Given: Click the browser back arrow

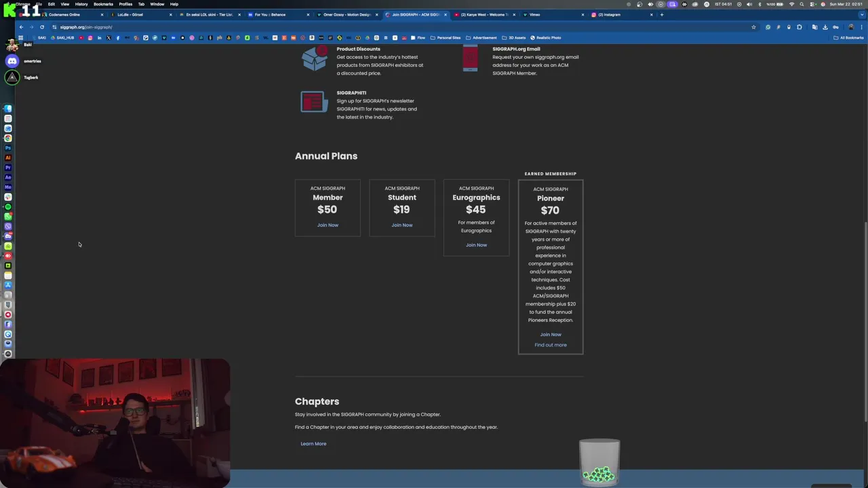Looking at the screenshot, I should [21, 27].
